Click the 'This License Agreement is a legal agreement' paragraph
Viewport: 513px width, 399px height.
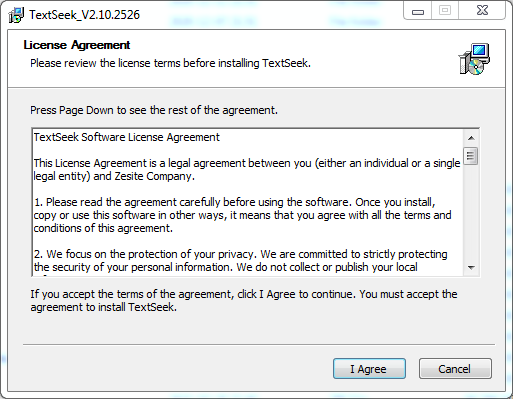[247, 170]
